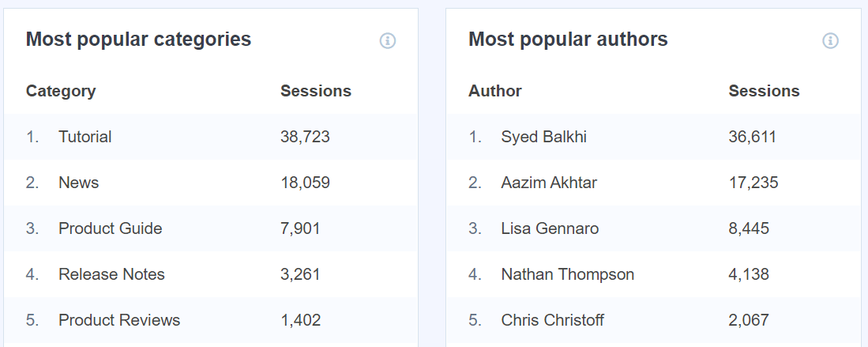Click the Most popular authors title
The width and height of the screenshot is (868, 347).
568,40
